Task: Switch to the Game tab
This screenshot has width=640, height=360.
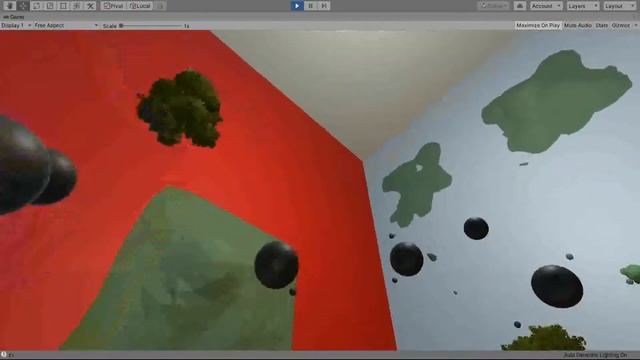Action: [x=14, y=17]
